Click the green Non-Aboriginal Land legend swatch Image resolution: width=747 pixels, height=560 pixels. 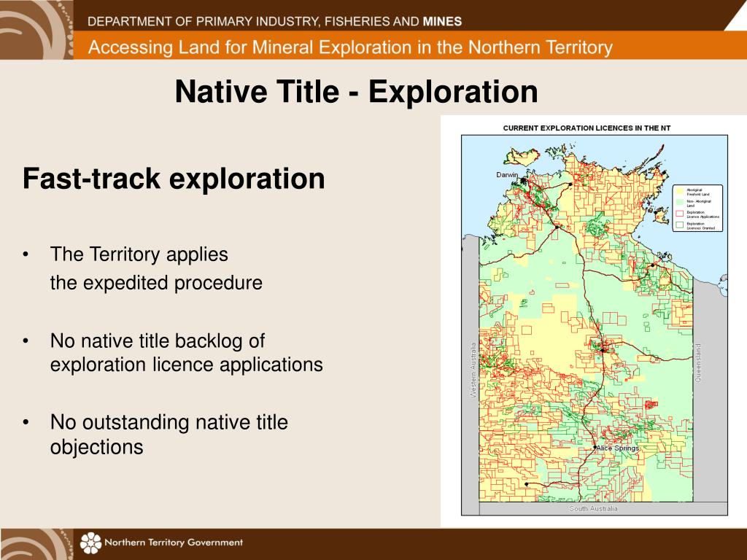(680, 202)
